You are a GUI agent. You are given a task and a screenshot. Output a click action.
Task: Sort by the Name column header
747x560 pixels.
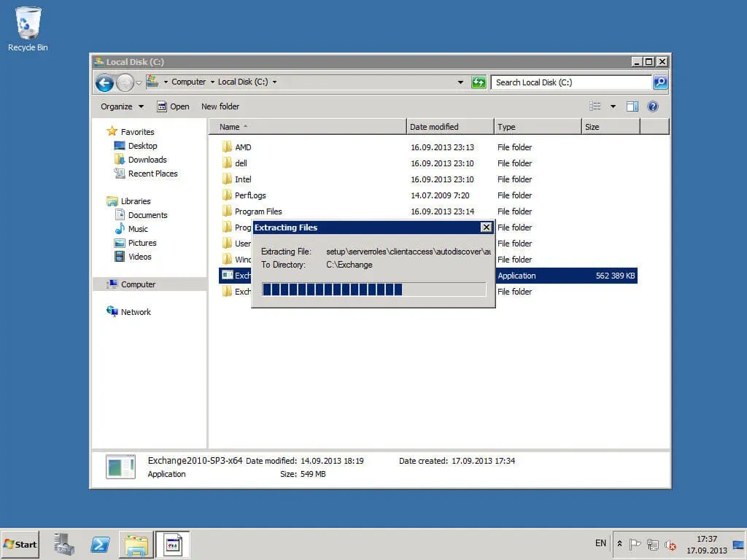pyautogui.click(x=307, y=127)
